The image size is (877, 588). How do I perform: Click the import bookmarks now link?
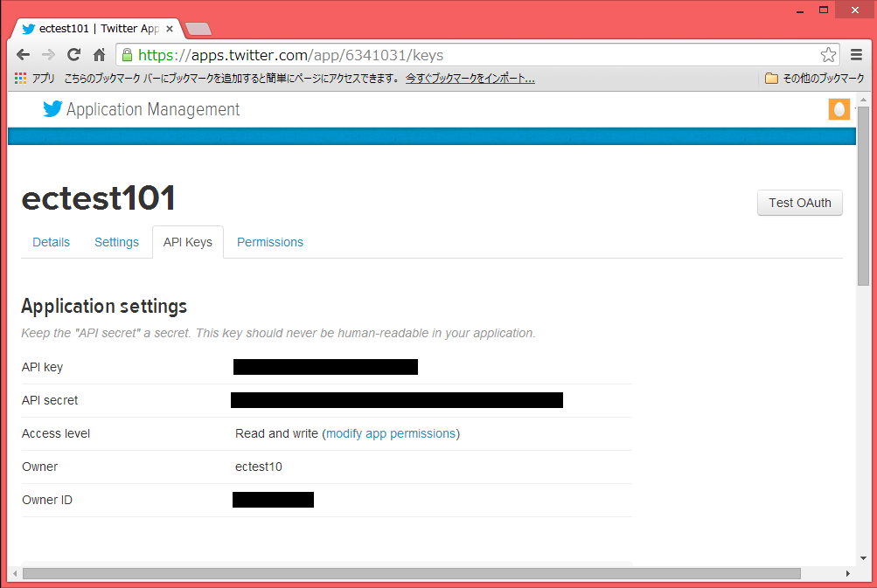point(470,79)
